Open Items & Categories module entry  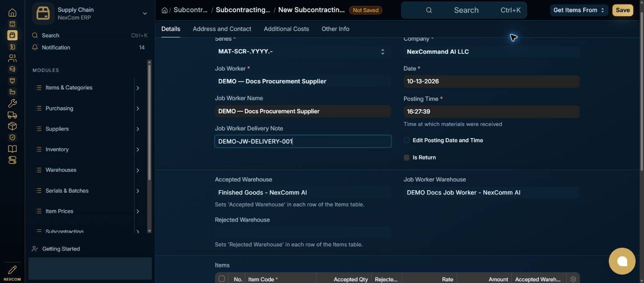[69, 88]
